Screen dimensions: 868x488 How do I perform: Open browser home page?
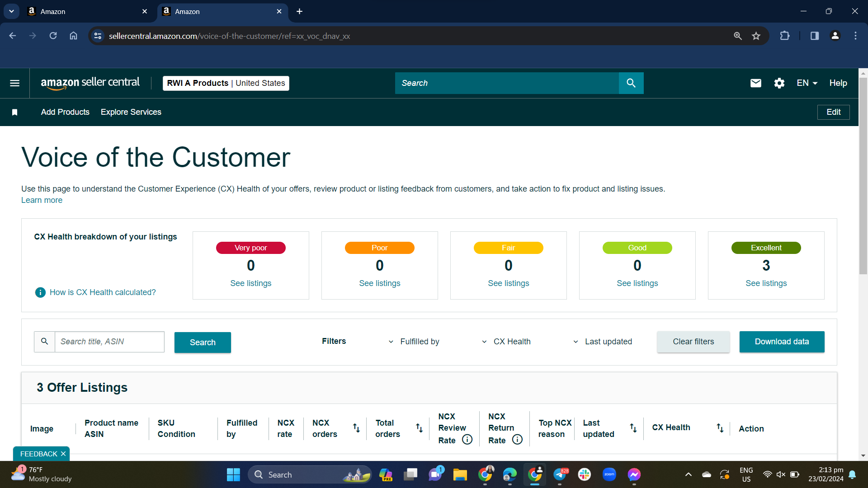[x=73, y=36]
